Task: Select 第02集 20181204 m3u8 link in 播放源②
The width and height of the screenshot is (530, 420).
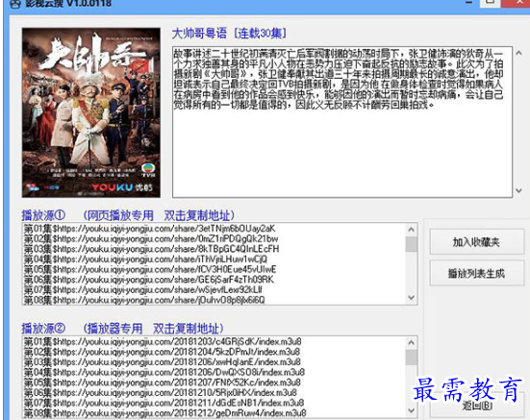Action: [162, 352]
